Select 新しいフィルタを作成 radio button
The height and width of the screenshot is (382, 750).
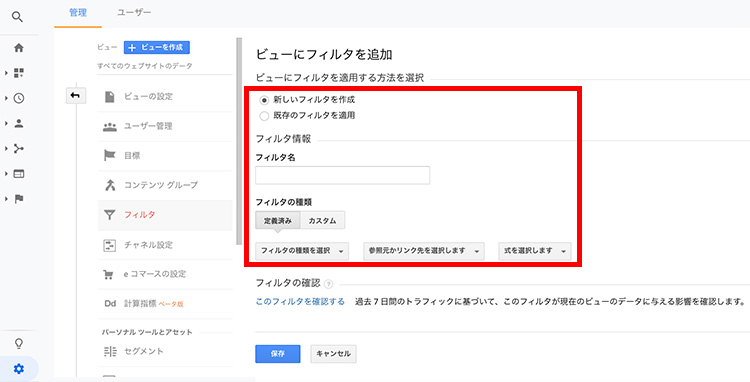point(264,100)
